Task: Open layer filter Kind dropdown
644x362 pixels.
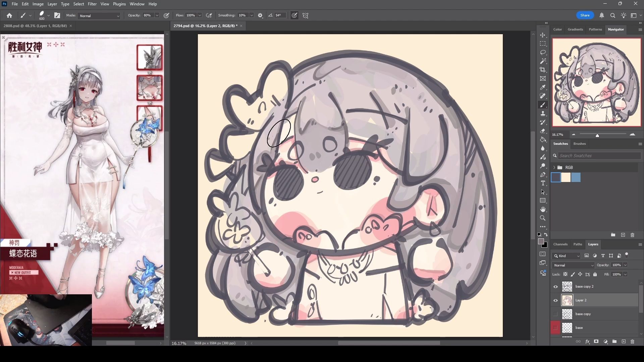Action: 566,256
